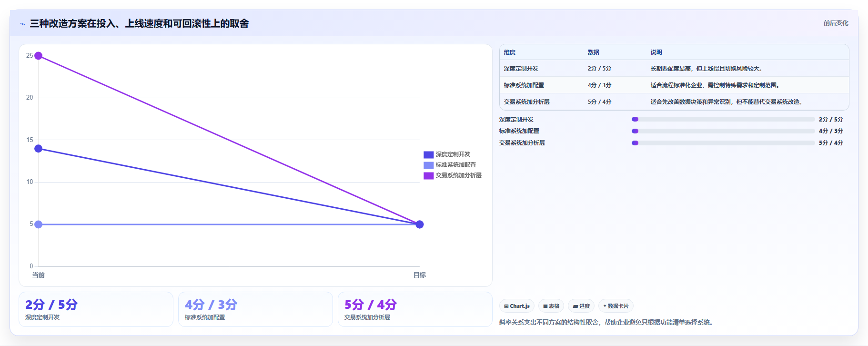
Task: Click table value 2分 / 5分
Action: point(599,69)
